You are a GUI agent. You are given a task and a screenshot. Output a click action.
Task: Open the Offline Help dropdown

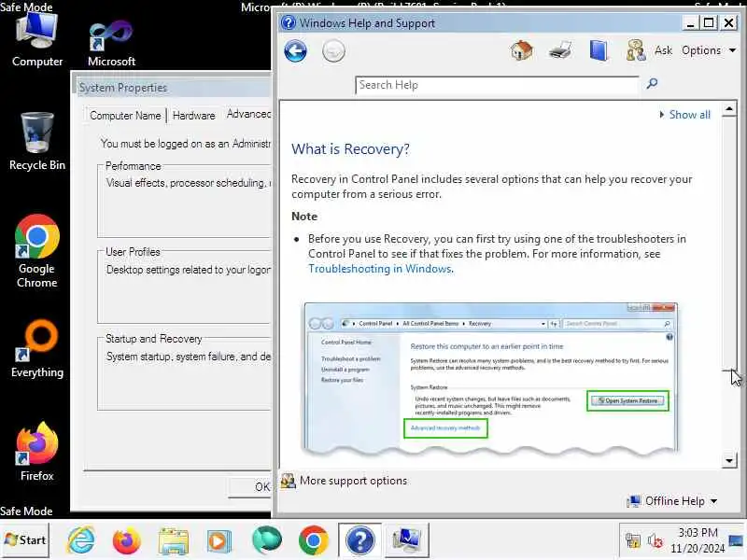point(672,501)
